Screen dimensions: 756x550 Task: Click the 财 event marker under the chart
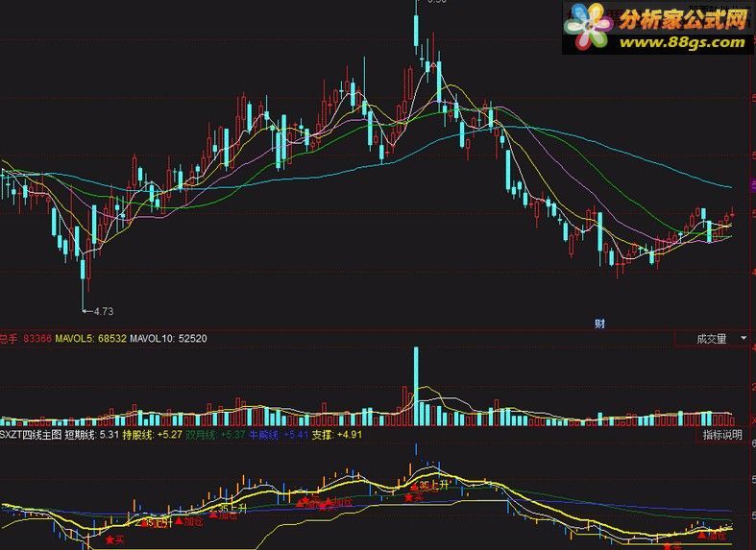click(599, 323)
